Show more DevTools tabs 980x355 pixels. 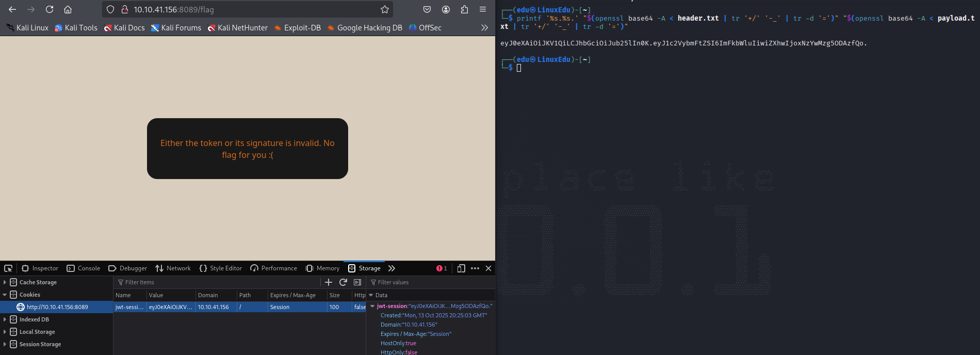pos(391,268)
